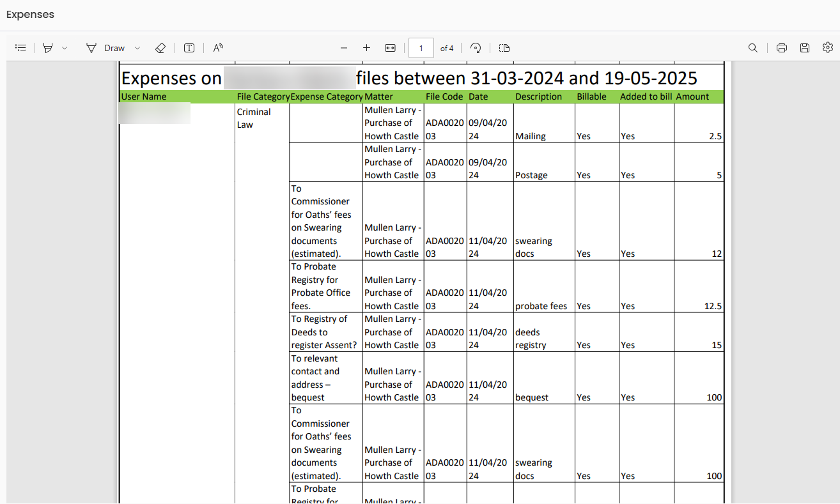Print the expenses PDF

781,48
